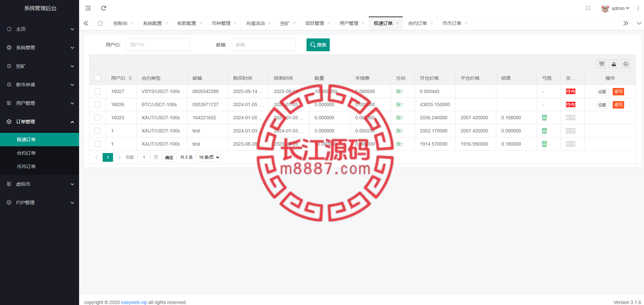The image size is (644, 305).
Task: Close the 极速订单 tab
Action: pos(397,23)
